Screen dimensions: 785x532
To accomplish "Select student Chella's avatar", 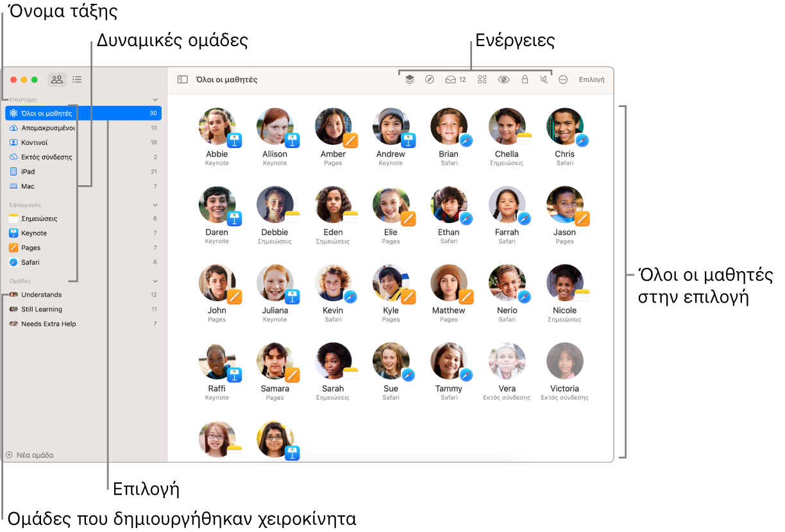I will (507, 126).
